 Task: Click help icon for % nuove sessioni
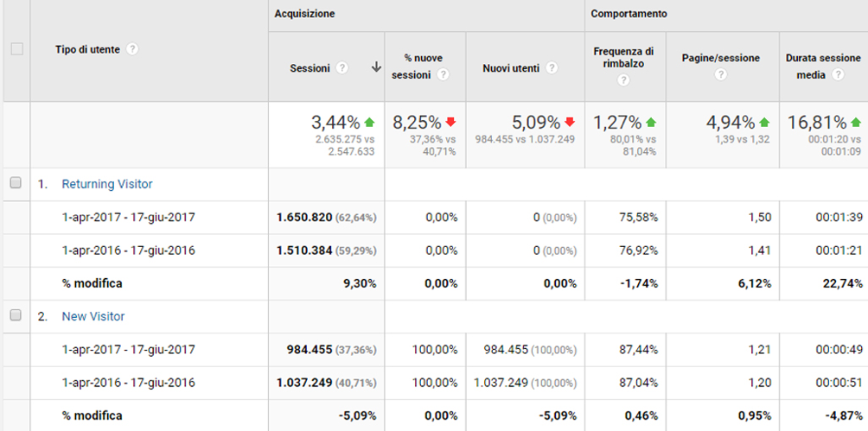pyautogui.click(x=443, y=75)
